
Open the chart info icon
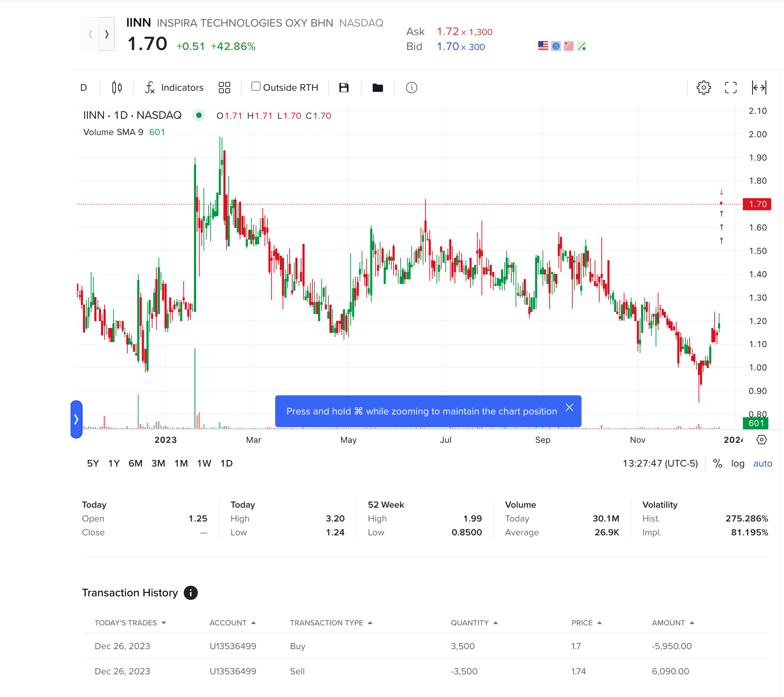[x=411, y=88]
